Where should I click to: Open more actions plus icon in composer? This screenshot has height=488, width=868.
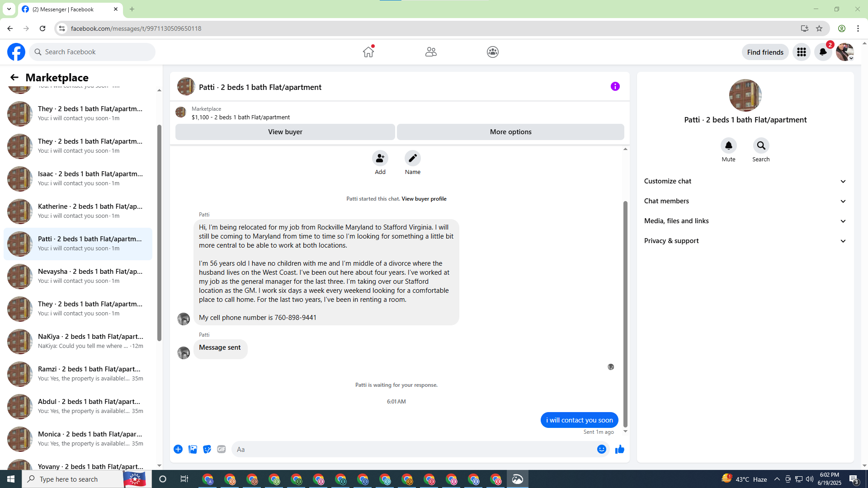point(178,449)
